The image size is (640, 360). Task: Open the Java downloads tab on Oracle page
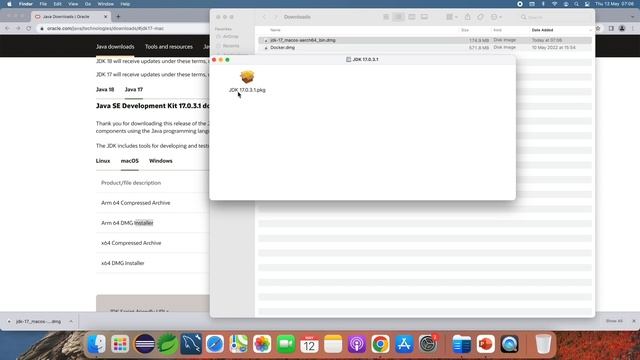coord(115,47)
